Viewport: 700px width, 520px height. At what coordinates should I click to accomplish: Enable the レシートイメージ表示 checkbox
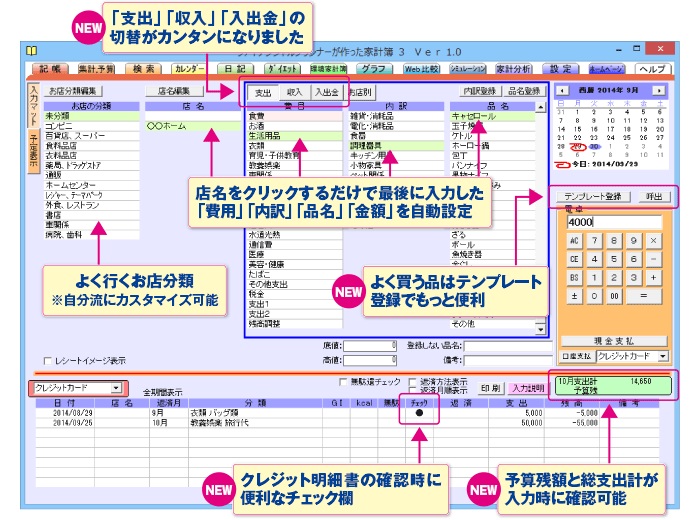(x=49, y=361)
